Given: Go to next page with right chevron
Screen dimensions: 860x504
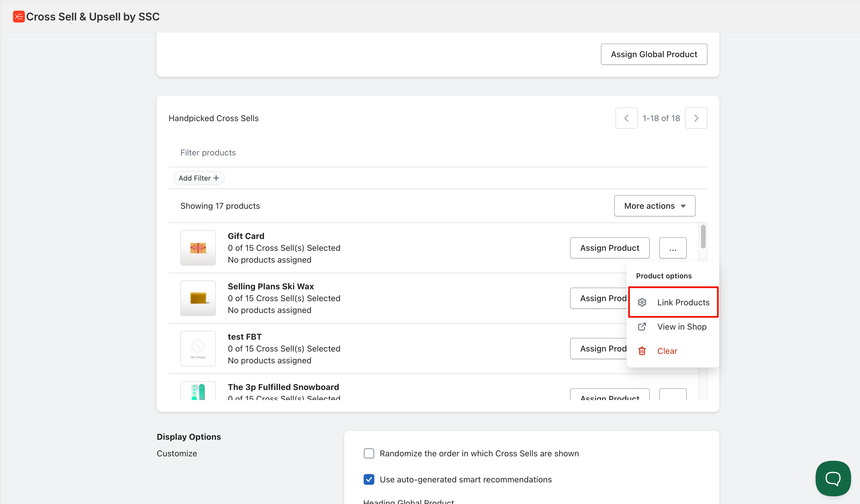Looking at the screenshot, I should (696, 118).
